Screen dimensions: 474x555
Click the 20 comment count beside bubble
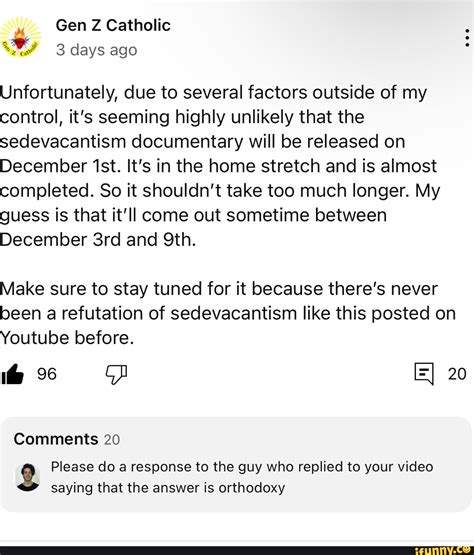tap(457, 374)
